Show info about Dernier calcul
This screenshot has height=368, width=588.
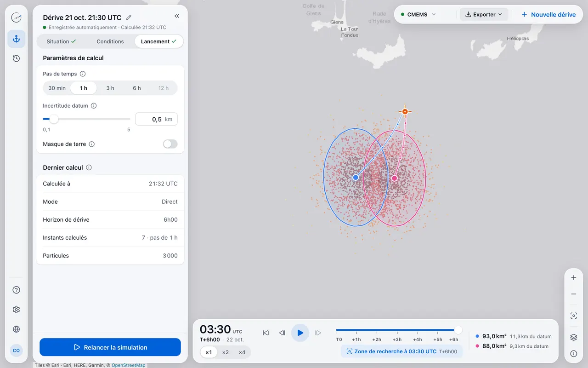pyautogui.click(x=89, y=167)
